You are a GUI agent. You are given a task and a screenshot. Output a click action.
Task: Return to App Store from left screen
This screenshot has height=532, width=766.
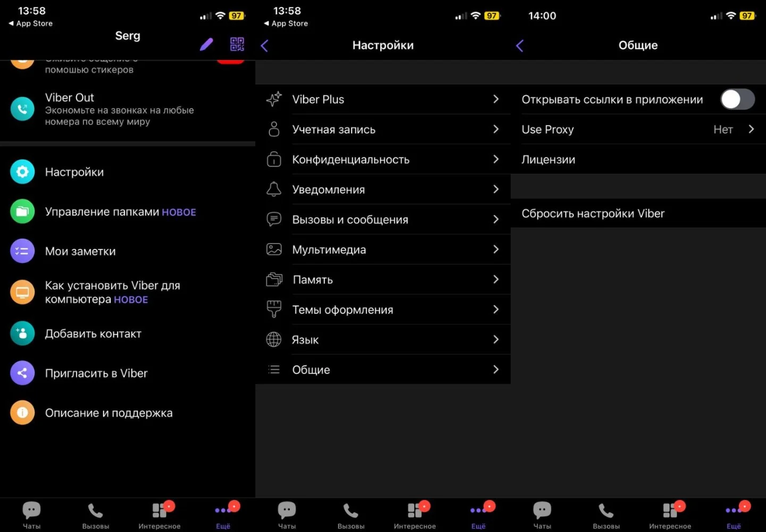(x=30, y=23)
